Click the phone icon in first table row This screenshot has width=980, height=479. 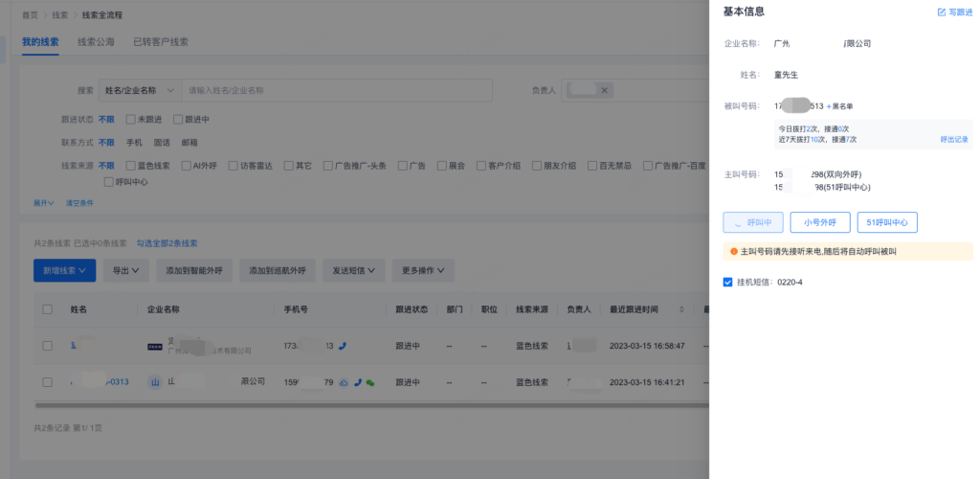point(343,346)
